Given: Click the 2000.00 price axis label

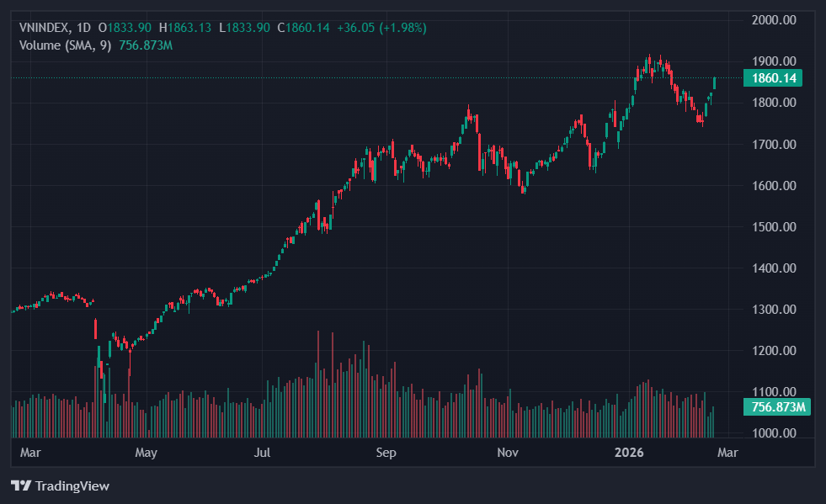Looking at the screenshot, I should pos(773,19).
